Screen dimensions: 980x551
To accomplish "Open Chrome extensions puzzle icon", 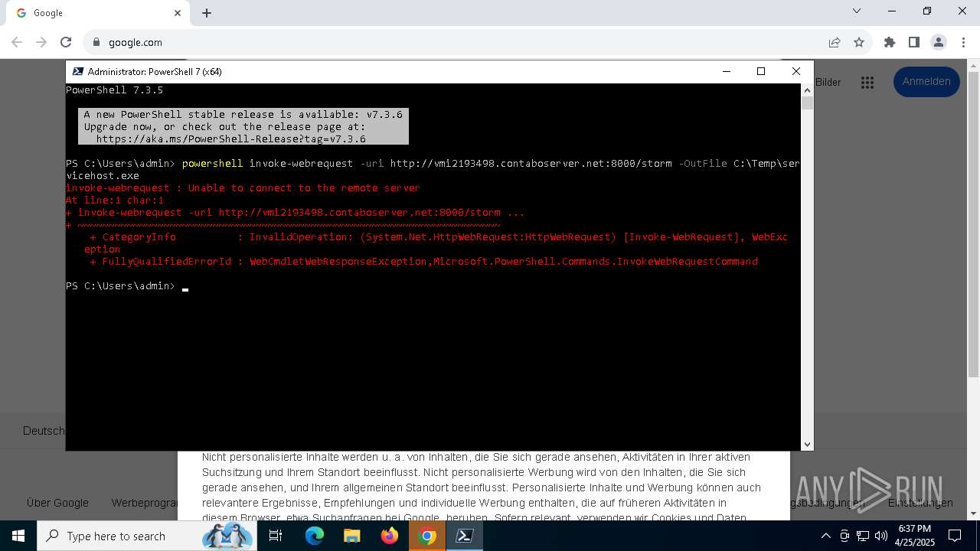I will [x=890, y=43].
